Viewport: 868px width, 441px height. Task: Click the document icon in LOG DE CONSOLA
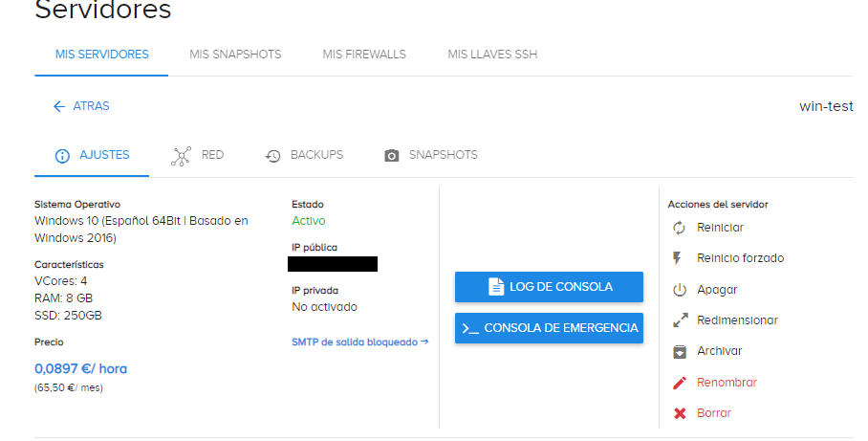tap(496, 286)
